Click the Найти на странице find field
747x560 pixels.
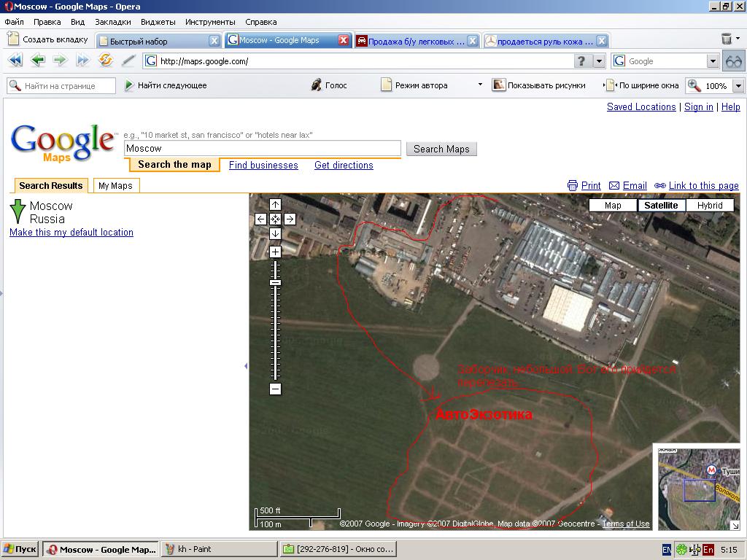coord(61,86)
